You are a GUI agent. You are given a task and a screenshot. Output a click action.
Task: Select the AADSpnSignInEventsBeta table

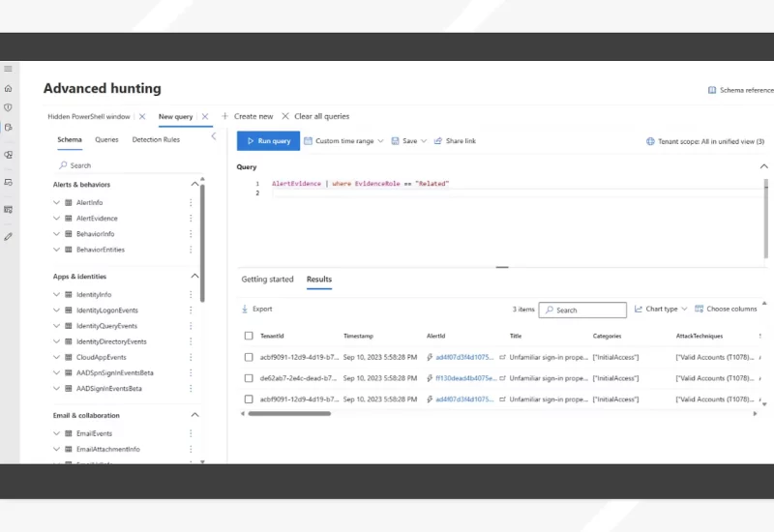point(115,373)
